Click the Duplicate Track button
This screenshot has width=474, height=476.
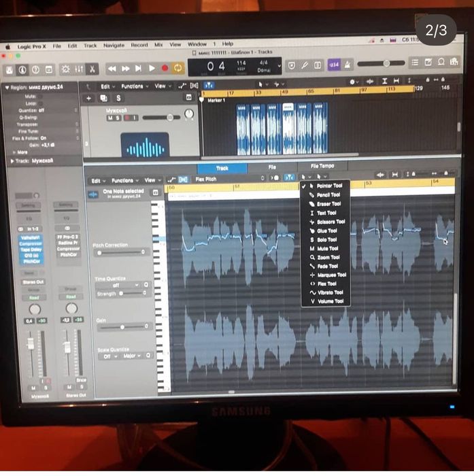click(103, 98)
